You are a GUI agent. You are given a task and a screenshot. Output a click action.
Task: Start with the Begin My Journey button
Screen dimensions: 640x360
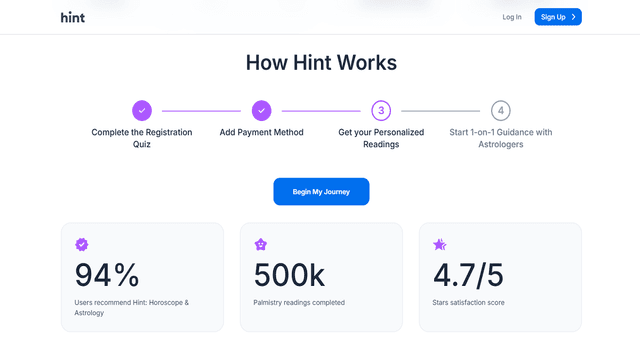coord(321,191)
